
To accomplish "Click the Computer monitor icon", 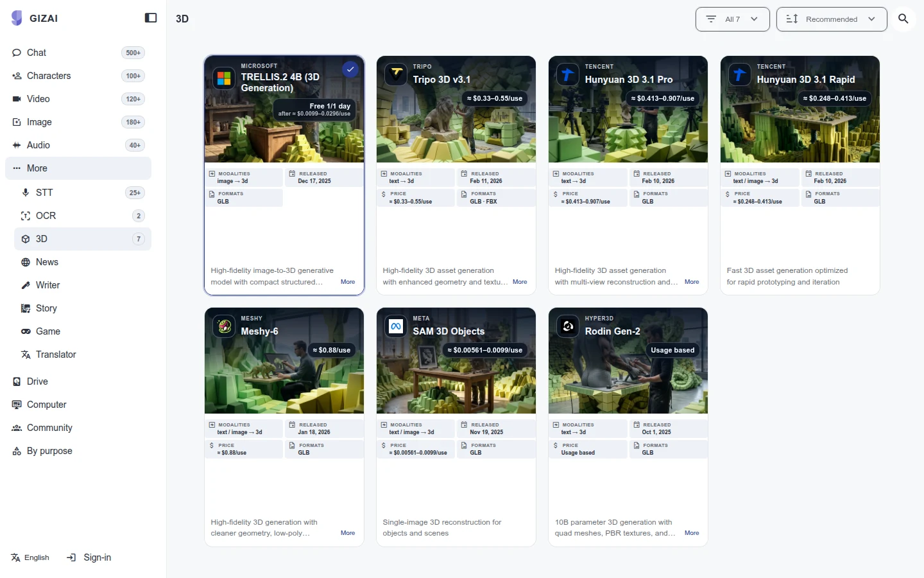I will pyautogui.click(x=17, y=405).
